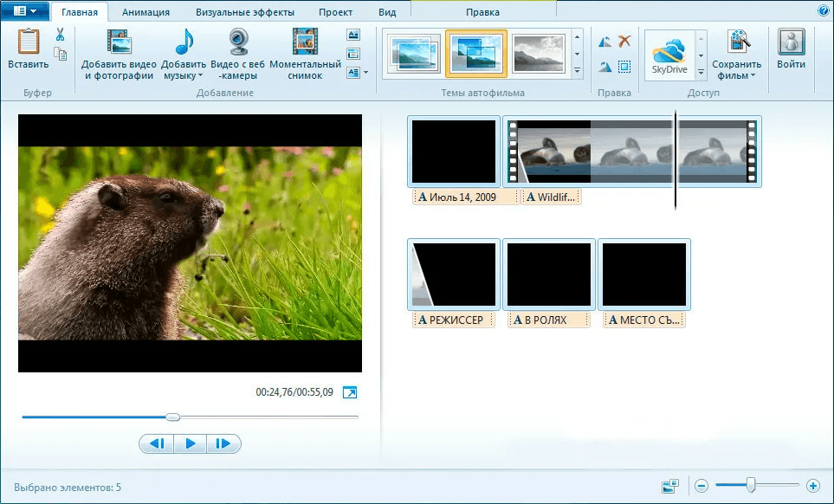834x504 pixels.
Task: Click the SkyDrive cloud icon
Action: [x=669, y=51]
